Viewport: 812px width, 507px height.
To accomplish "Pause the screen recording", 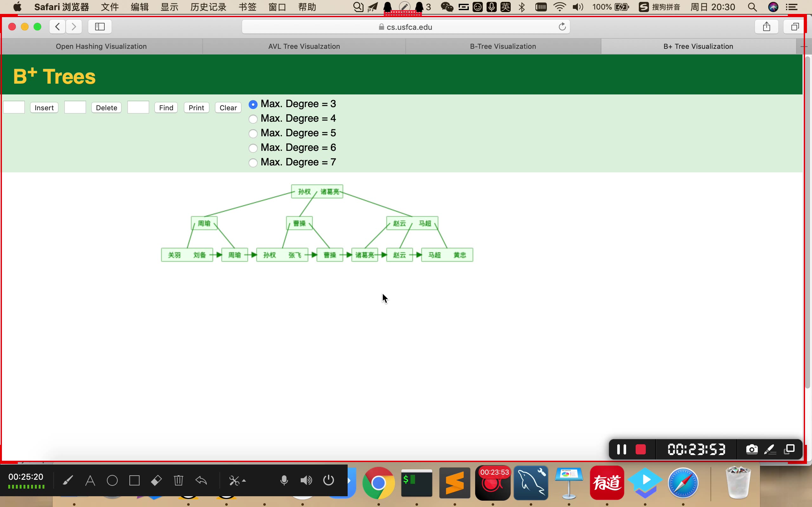I will (621, 449).
